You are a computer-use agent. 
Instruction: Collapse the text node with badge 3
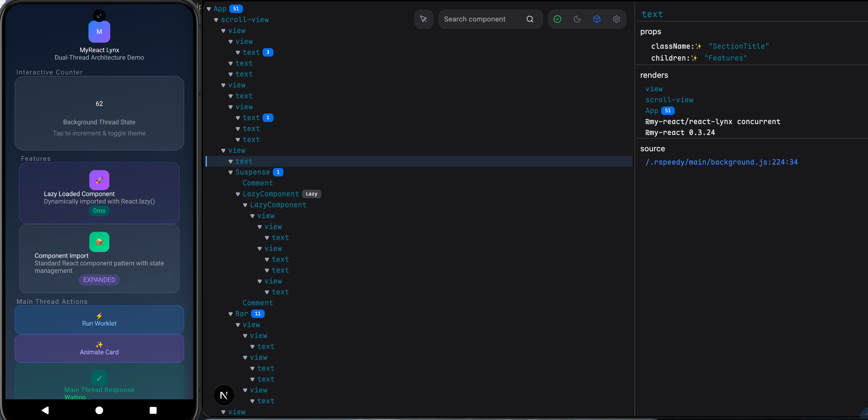238,53
